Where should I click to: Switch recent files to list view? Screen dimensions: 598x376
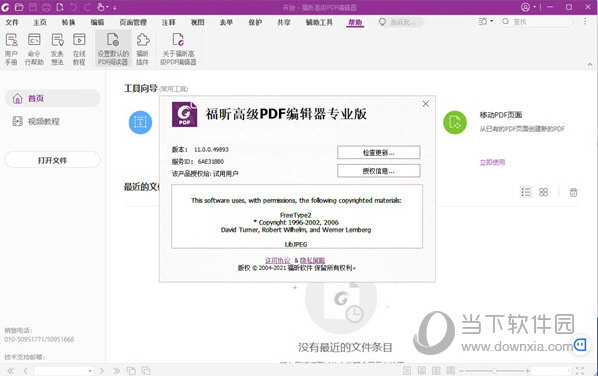526,192
